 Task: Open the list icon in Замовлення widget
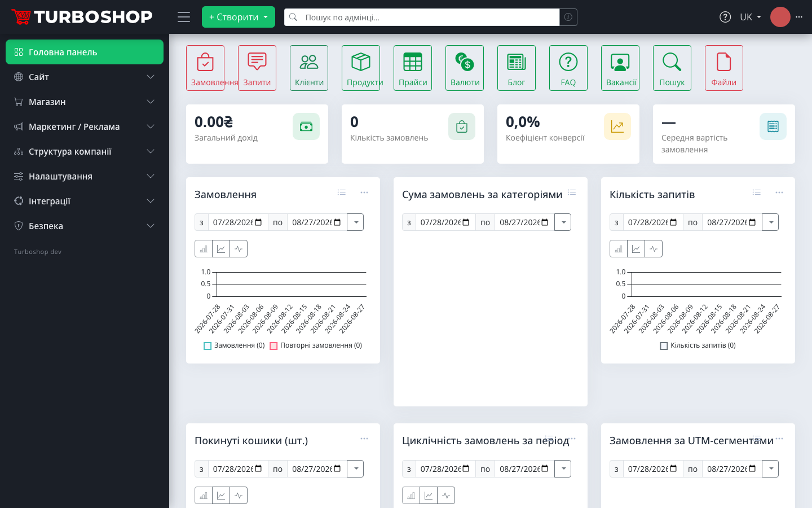[342, 192]
